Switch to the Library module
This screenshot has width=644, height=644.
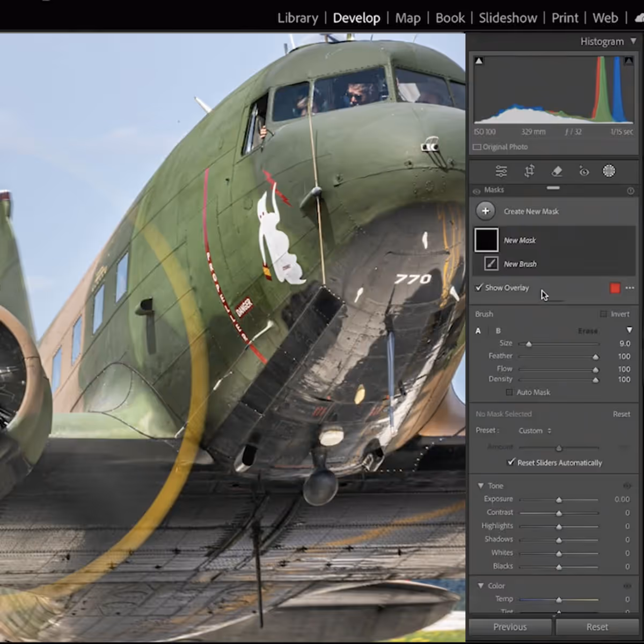[297, 18]
